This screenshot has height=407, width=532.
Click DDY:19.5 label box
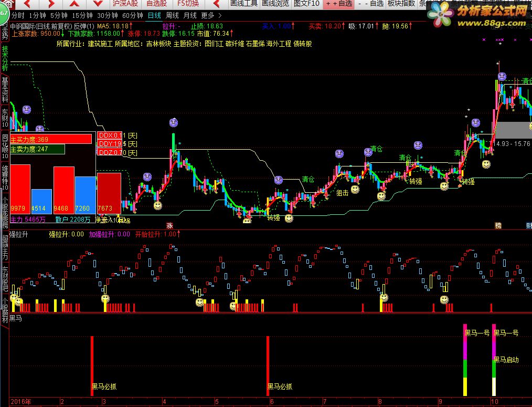(x=110, y=144)
